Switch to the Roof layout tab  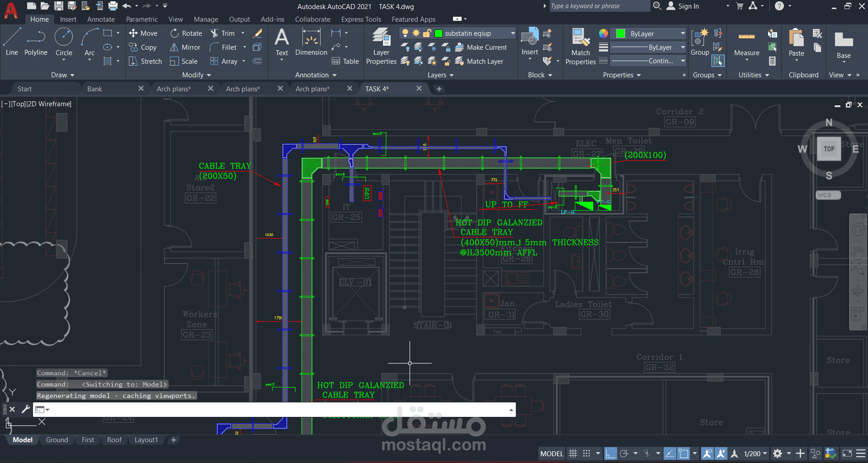pyautogui.click(x=114, y=439)
